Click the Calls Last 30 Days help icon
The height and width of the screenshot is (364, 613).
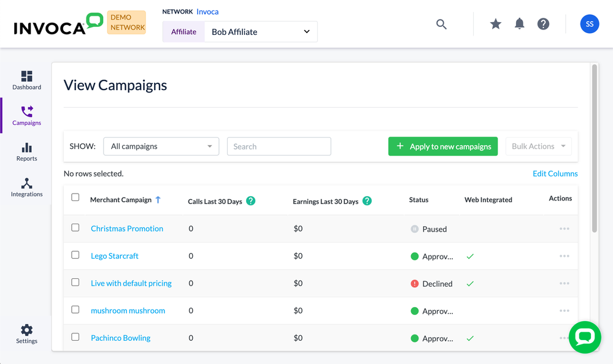pyautogui.click(x=250, y=201)
